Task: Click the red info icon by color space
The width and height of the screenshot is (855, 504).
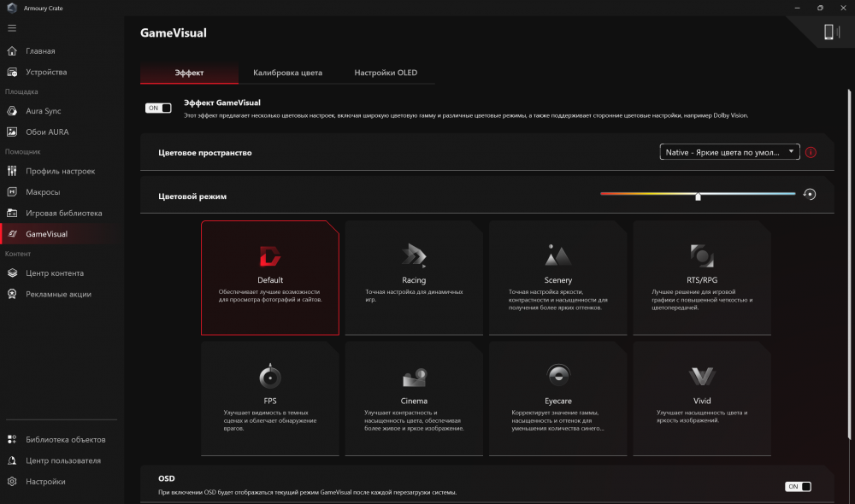Action: tap(811, 153)
